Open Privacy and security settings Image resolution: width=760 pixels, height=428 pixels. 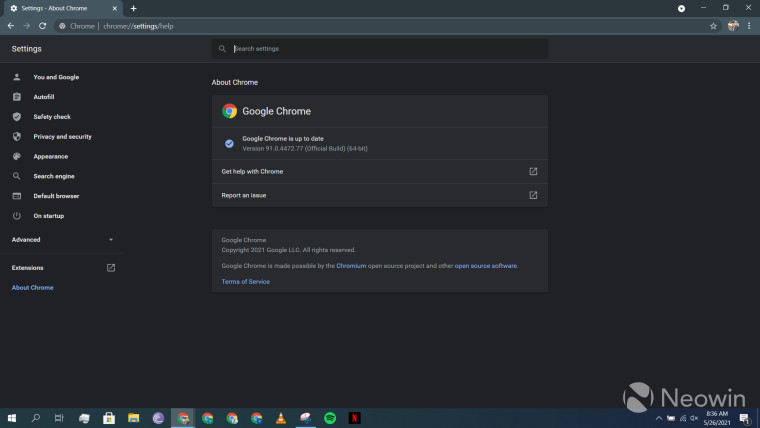(x=62, y=137)
